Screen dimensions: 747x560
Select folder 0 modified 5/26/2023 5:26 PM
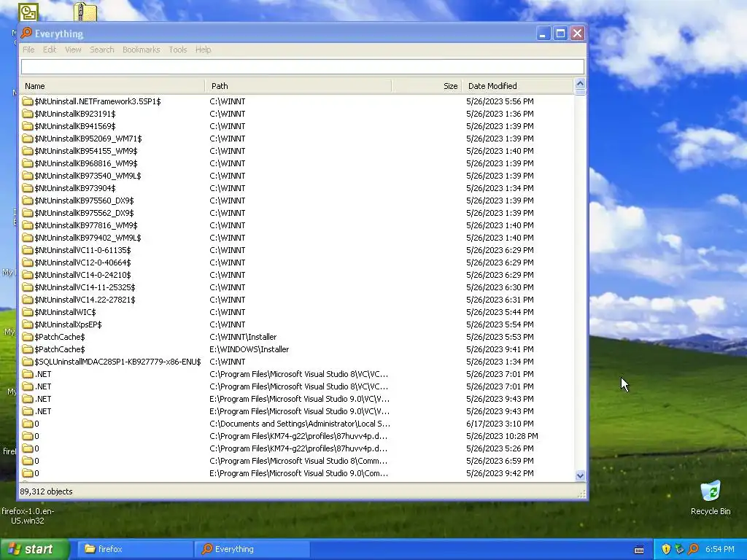point(28,448)
